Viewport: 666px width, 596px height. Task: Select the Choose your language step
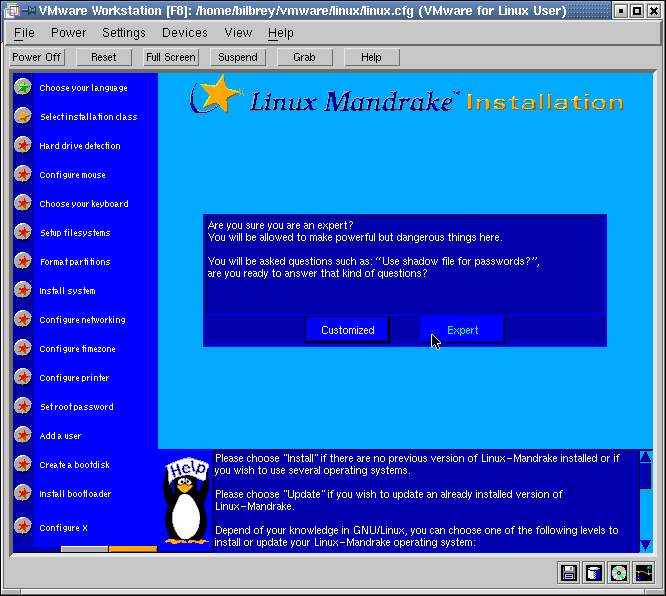83,88
